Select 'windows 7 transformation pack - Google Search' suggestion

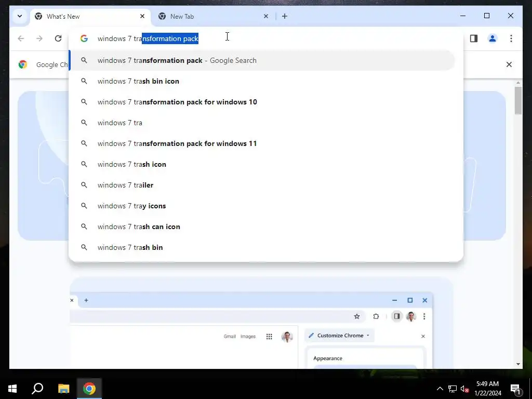(262, 60)
